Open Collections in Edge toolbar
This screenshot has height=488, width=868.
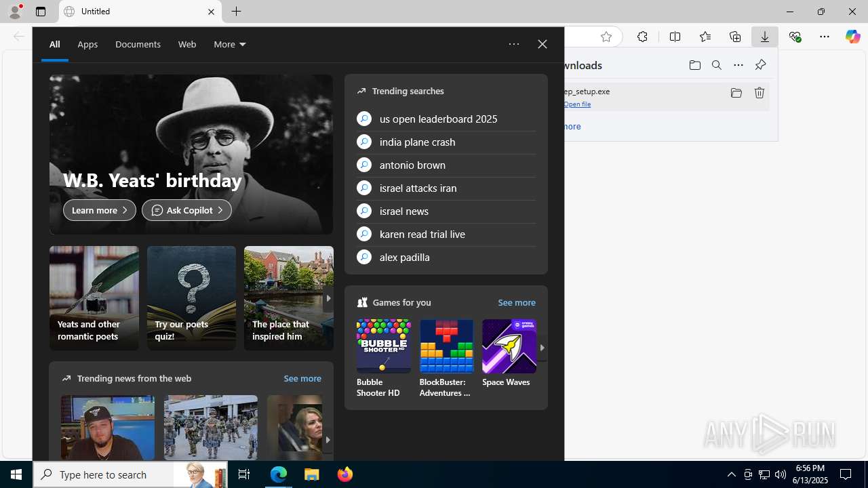(x=735, y=37)
